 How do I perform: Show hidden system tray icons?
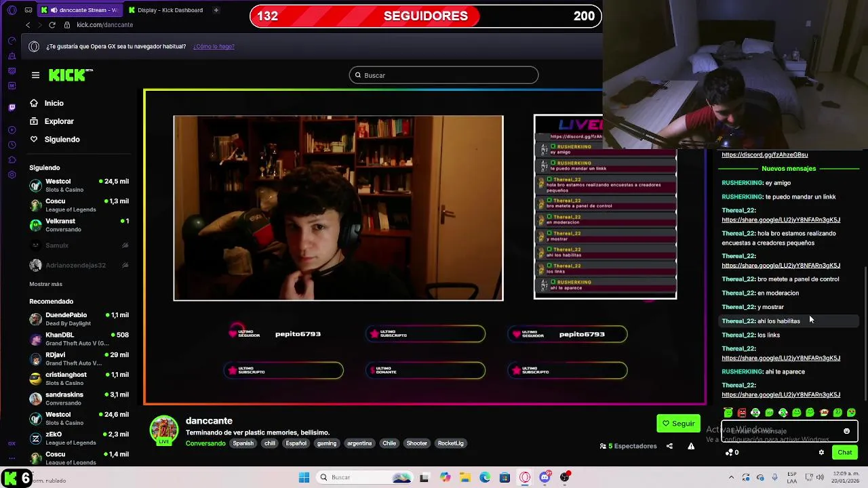[731, 477]
